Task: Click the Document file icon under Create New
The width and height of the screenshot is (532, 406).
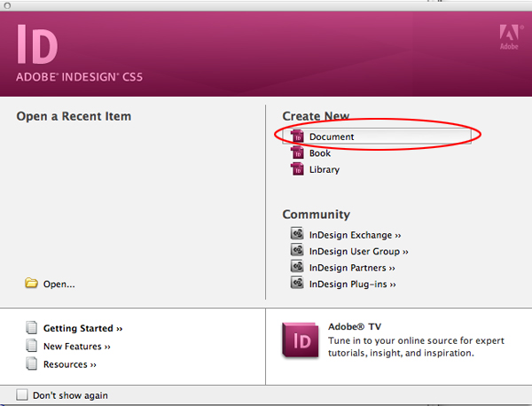Action: click(297, 136)
